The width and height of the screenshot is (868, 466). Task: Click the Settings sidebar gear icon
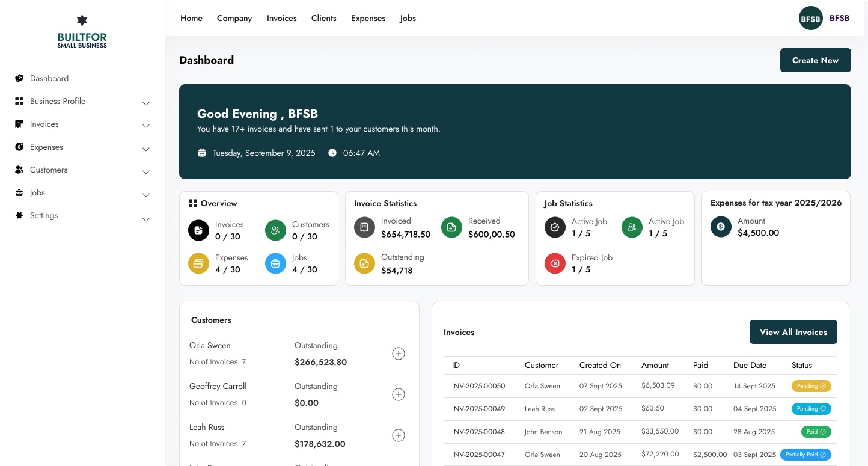click(x=19, y=215)
